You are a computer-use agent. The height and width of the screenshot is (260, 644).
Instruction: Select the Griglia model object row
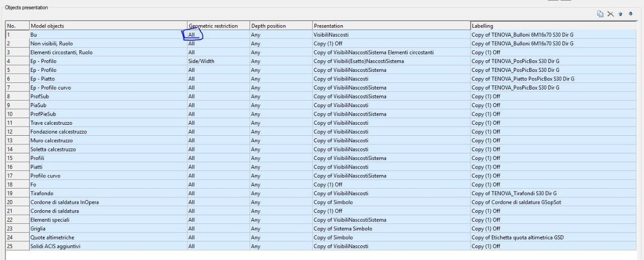click(321, 229)
